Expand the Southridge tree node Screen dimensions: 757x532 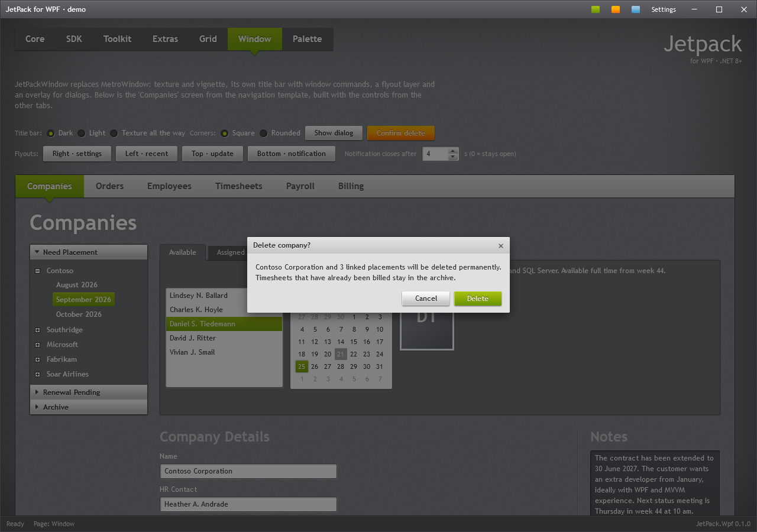38,330
